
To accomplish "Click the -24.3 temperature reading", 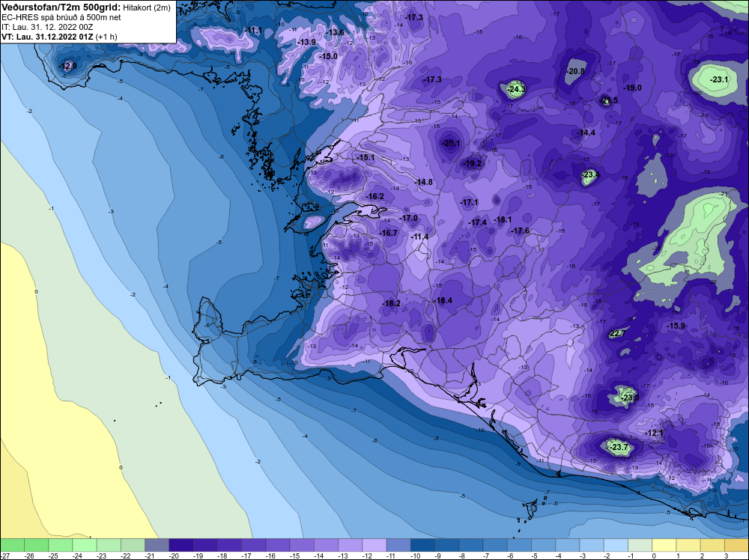I will coord(516,89).
